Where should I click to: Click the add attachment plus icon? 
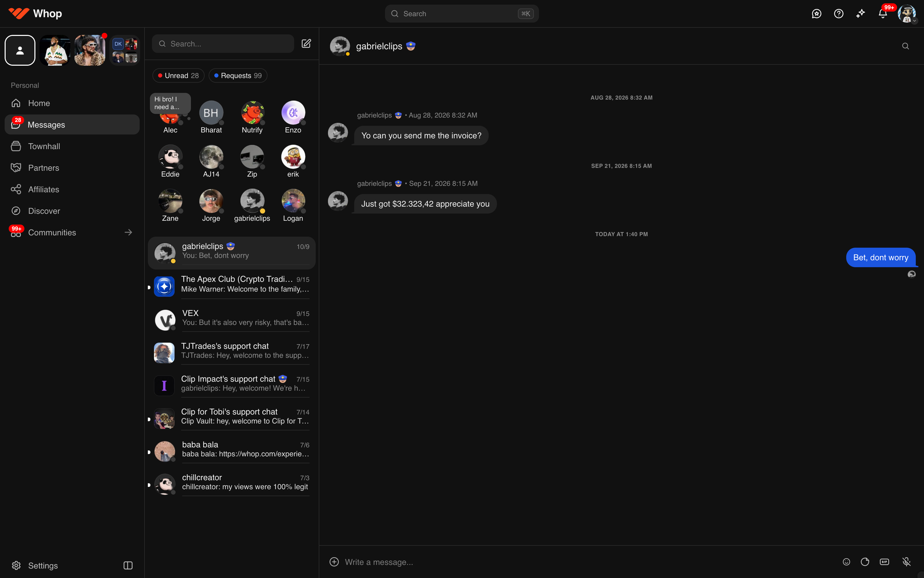tap(334, 562)
